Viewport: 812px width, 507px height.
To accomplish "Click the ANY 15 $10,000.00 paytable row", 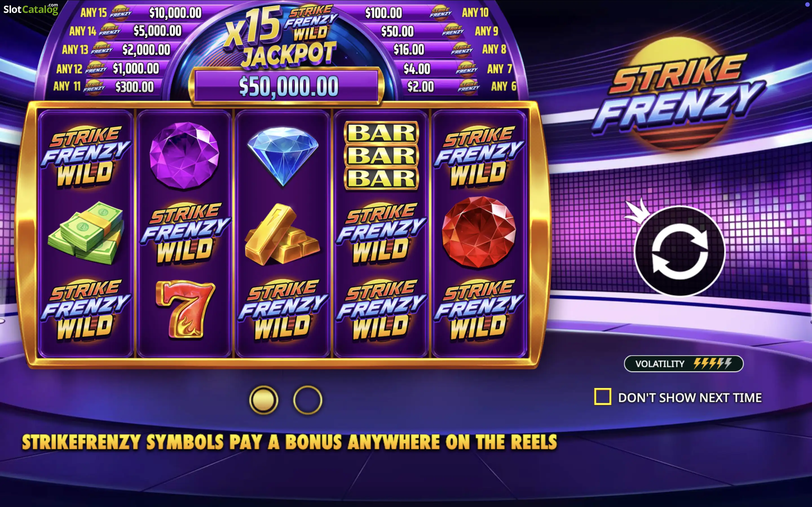I will (141, 13).
